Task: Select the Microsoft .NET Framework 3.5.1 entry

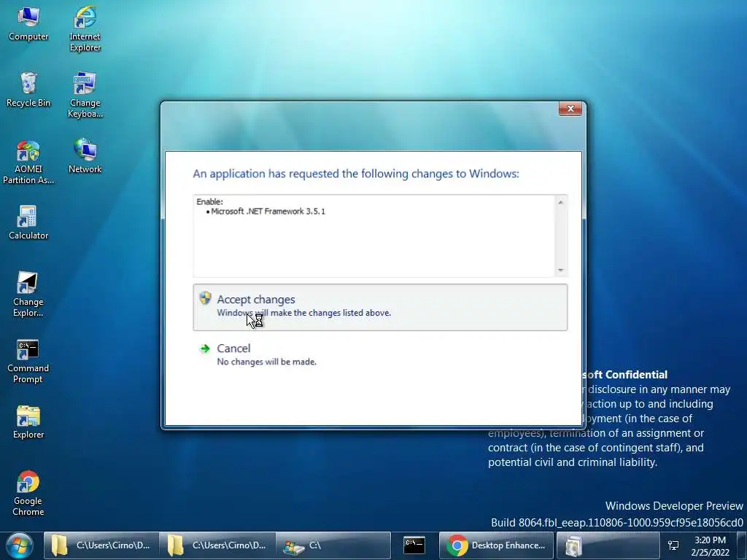Action: click(x=268, y=211)
